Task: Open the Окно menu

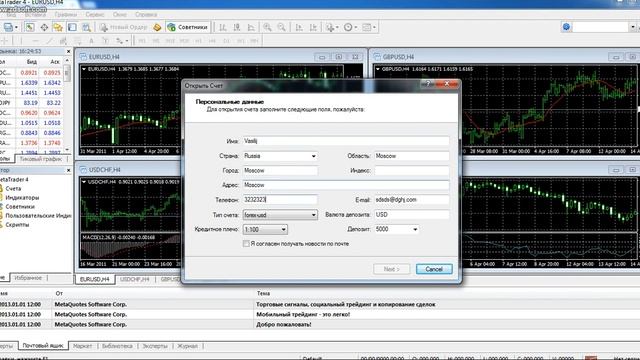Action: [x=120, y=14]
